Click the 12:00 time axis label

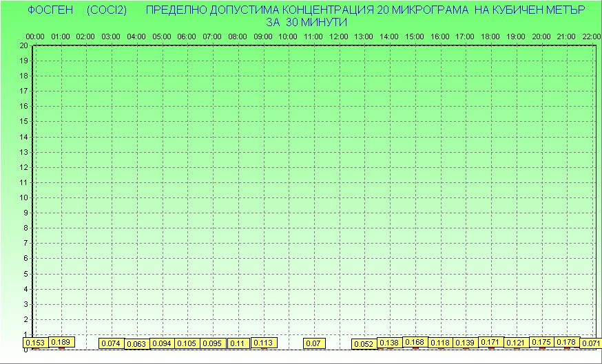(339, 36)
